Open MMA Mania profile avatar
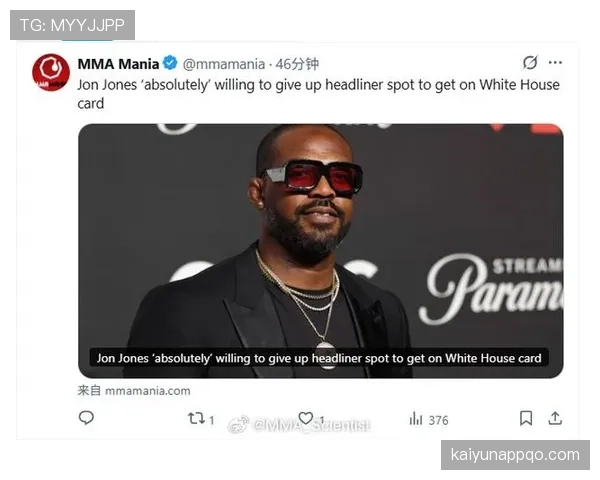The width and height of the screenshot is (600, 480). click(x=51, y=72)
